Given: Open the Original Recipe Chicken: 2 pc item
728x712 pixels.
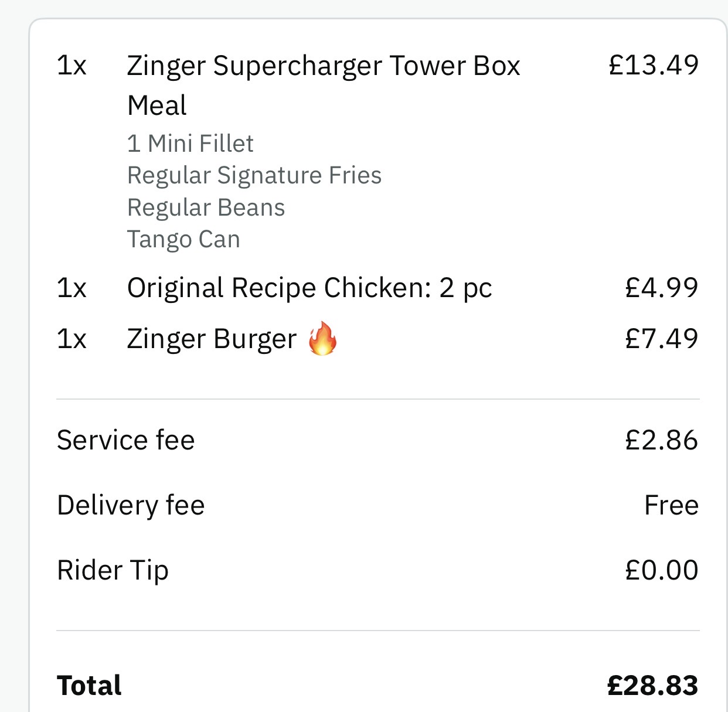Looking at the screenshot, I should tap(309, 288).
